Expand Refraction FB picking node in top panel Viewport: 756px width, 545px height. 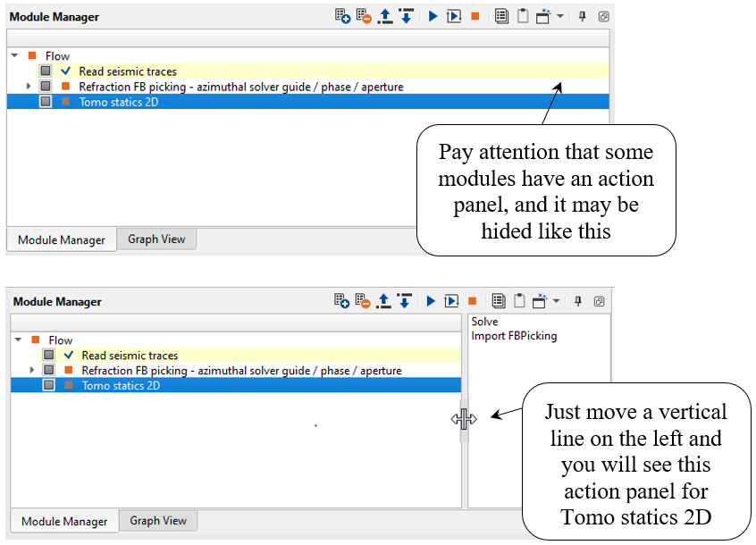29,87
